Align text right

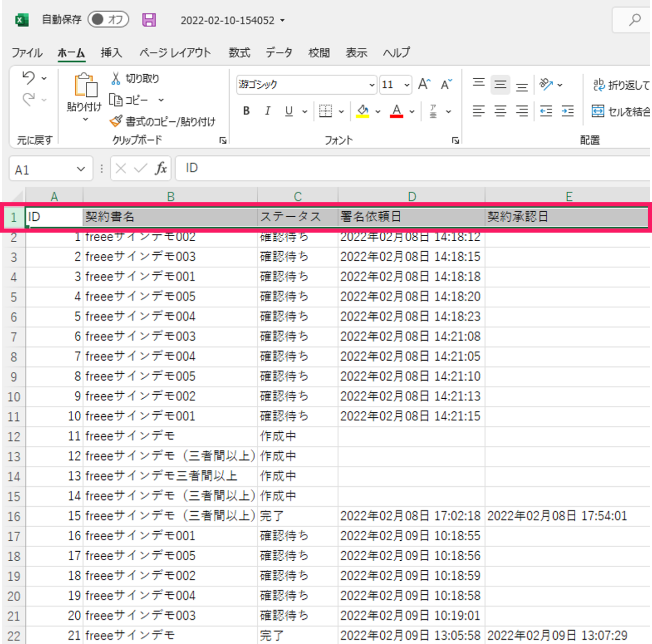522,111
